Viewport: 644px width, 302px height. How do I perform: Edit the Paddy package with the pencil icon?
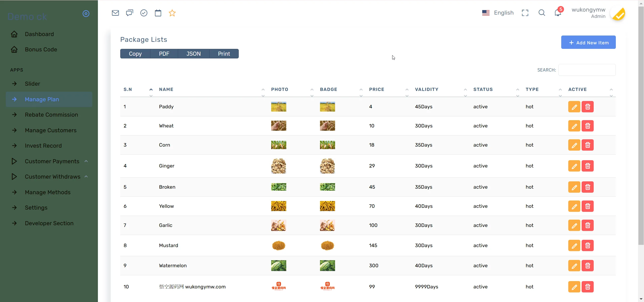574,107
